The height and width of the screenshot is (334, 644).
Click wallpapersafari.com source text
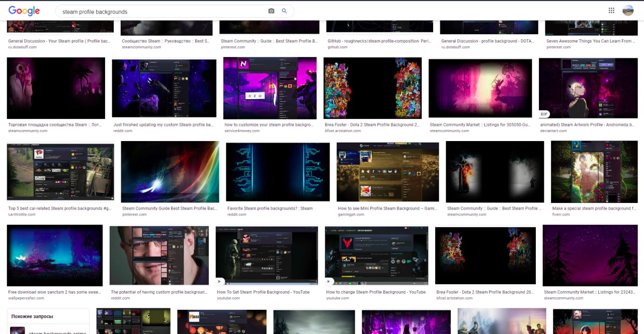click(26, 298)
